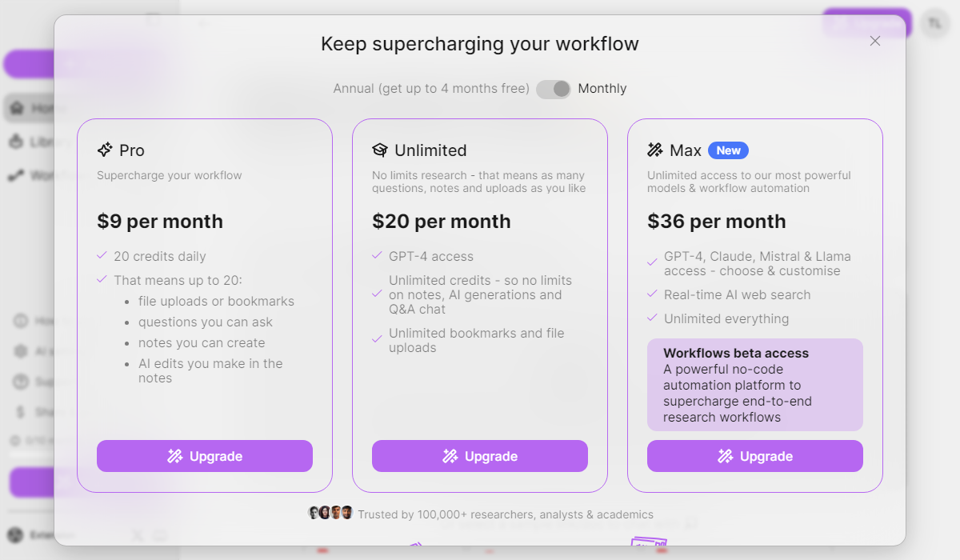Click the $36 per month price heading
Viewport: 960px width, 560px height.
717,222
